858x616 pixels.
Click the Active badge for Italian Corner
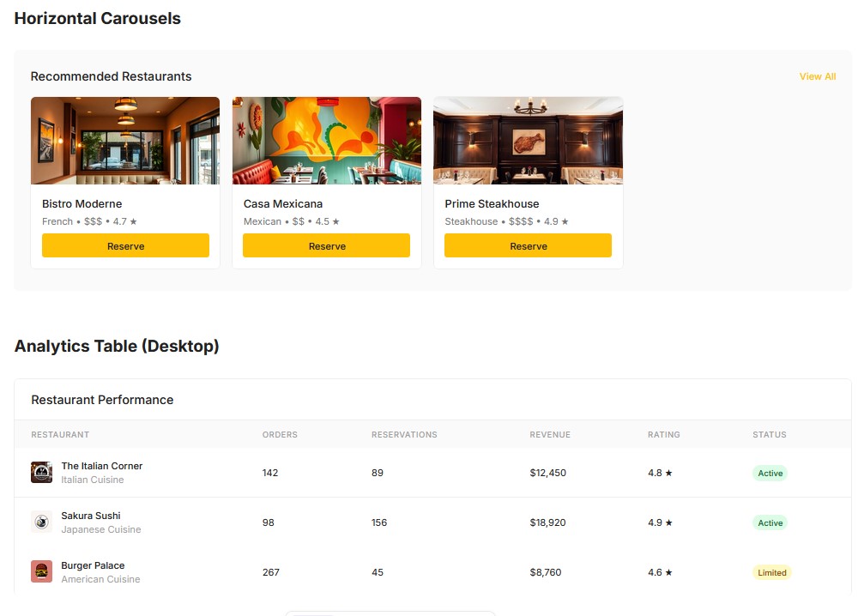coord(770,474)
